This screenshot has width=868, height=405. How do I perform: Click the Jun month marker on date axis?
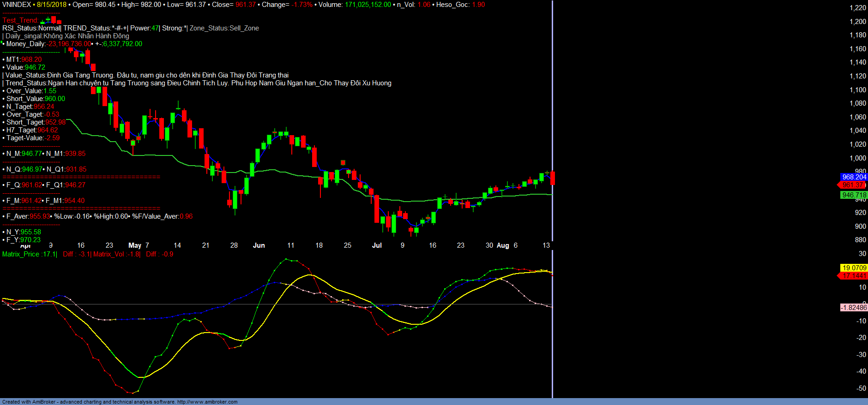click(x=259, y=245)
